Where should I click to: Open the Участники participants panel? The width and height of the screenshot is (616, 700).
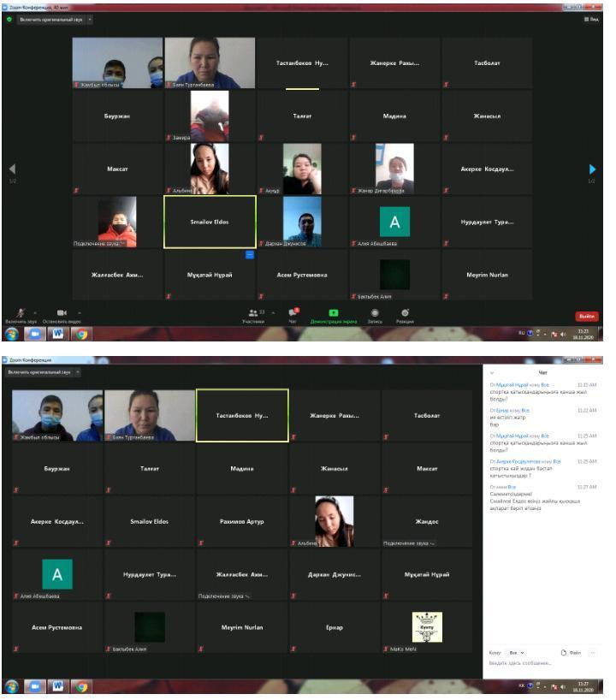click(253, 315)
